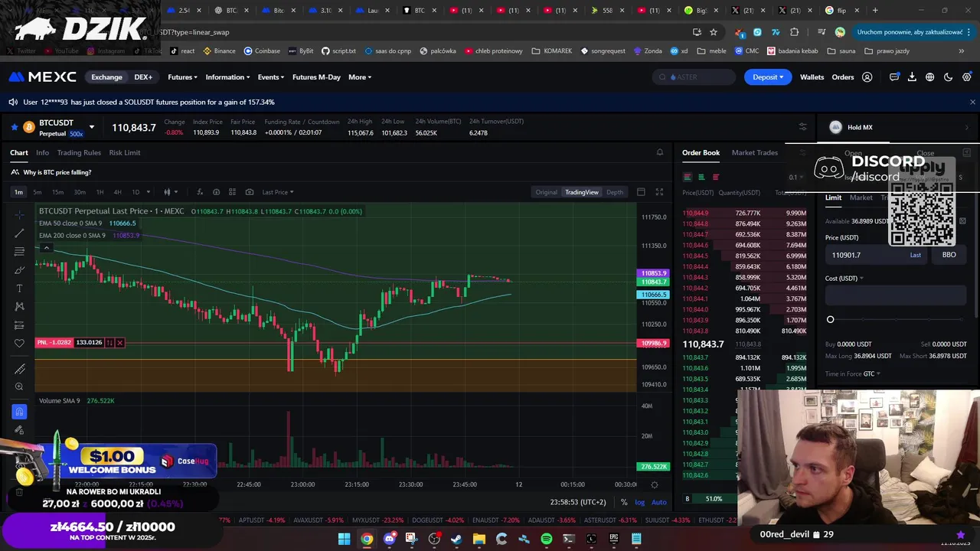Select the 1H timeframe
The width and height of the screenshot is (980, 551).
pos(100,192)
